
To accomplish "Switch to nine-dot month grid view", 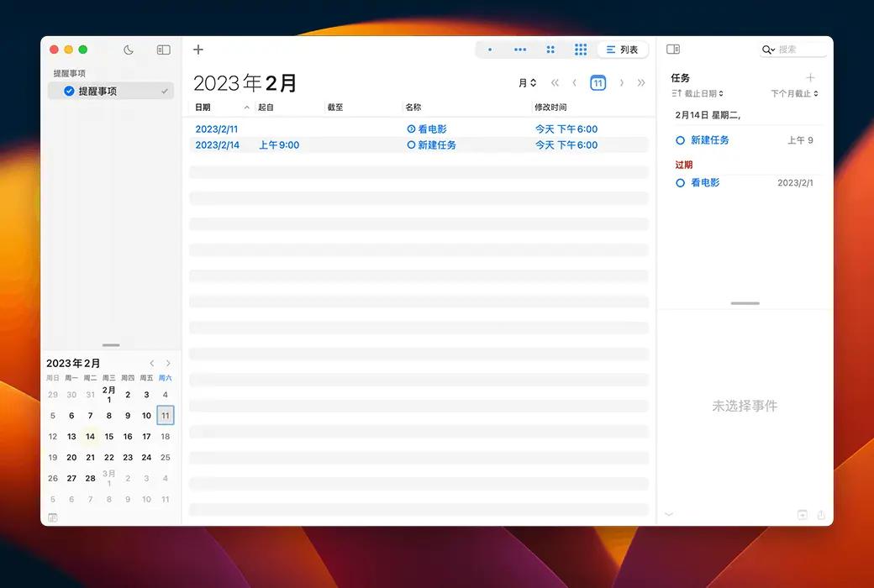I will 580,50.
